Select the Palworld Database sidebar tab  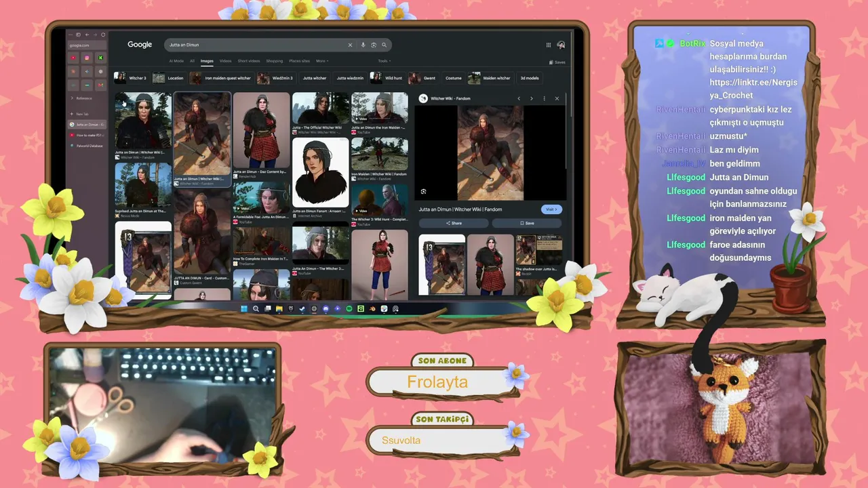[87, 146]
